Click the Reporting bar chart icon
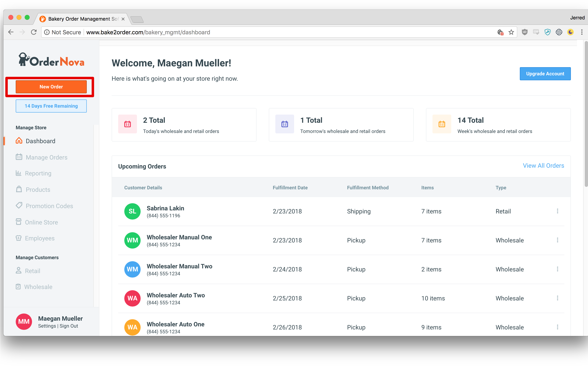Image resolution: width=588 pixels, height=366 pixels. (x=18, y=173)
